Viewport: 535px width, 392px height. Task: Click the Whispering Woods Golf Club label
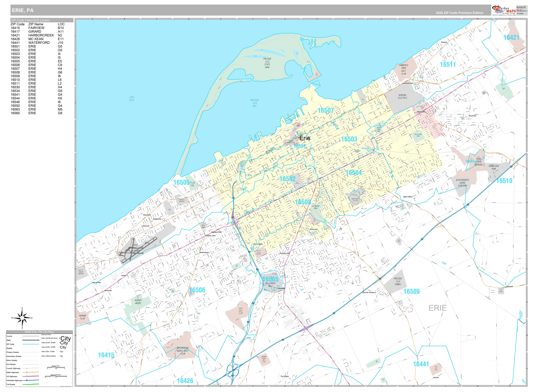pos(183,351)
